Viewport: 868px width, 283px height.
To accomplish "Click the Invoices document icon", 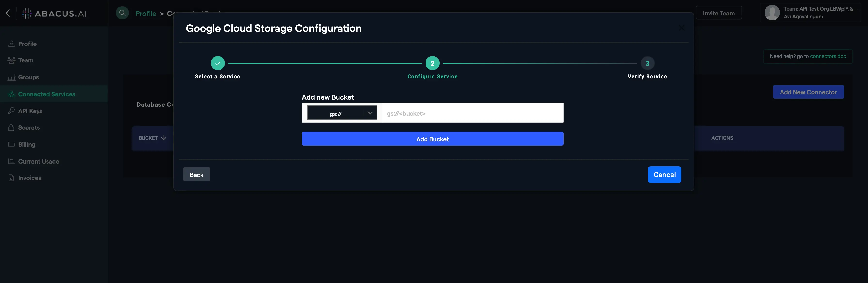I will [x=11, y=178].
